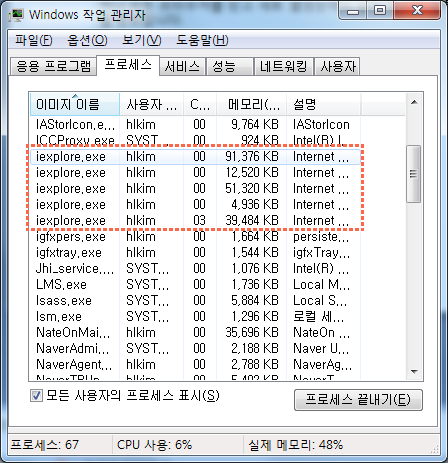Select the NateOnMai... process row
The width and height of the screenshot is (448, 463).
(195, 332)
